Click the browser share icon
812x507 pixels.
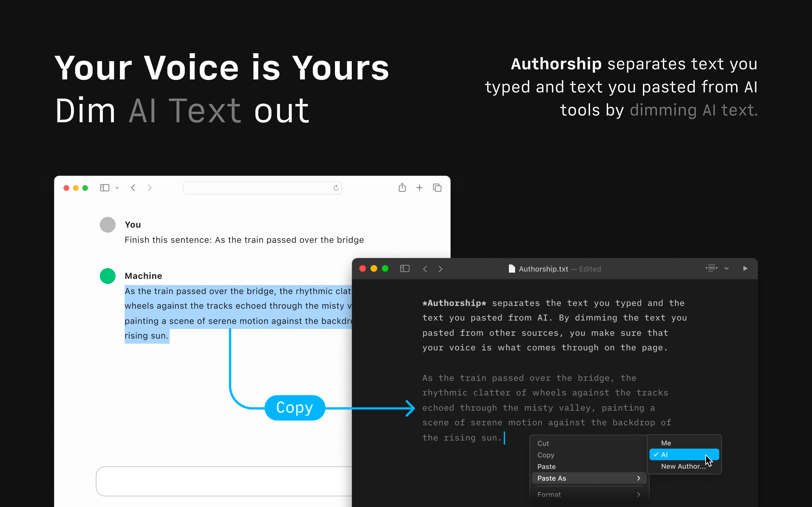402,188
